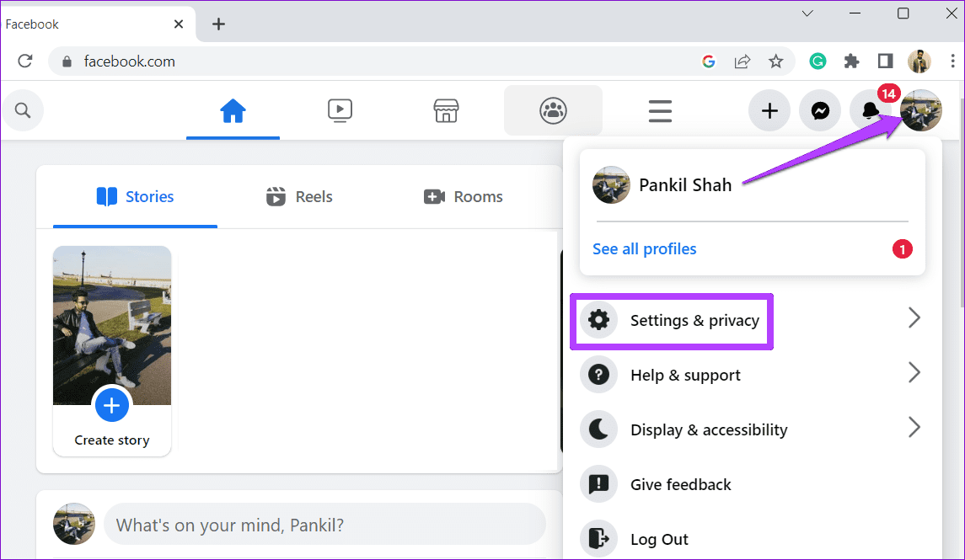Switch to the Rooms tab
This screenshot has height=560, width=965.
click(463, 196)
